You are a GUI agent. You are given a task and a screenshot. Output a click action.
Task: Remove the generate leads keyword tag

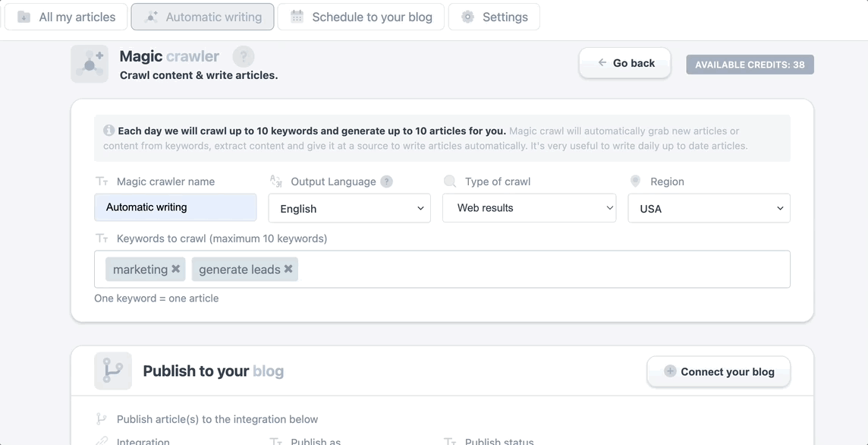288,269
